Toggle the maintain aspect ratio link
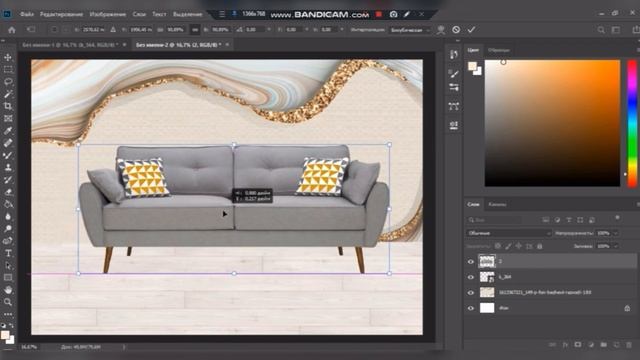This screenshot has width=640, height=360. click(x=196, y=30)
